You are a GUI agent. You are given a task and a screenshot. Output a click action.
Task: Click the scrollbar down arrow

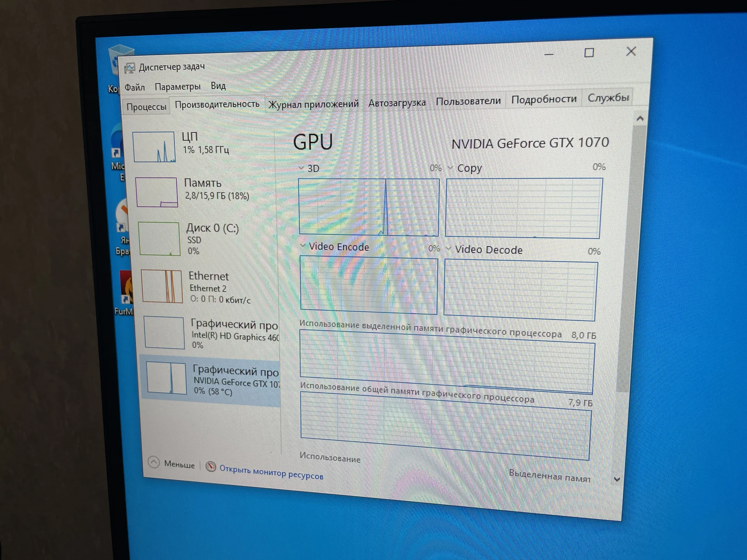(617, 479)
